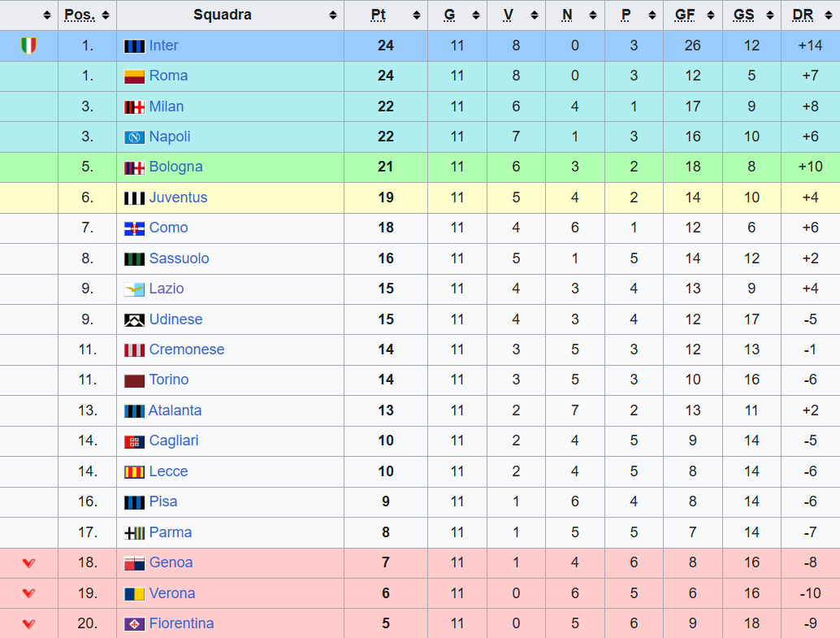The height and width of the screenshot is (638, 840).
Task: Click the Lazio eagle flag icon
Action: [134, 289]
